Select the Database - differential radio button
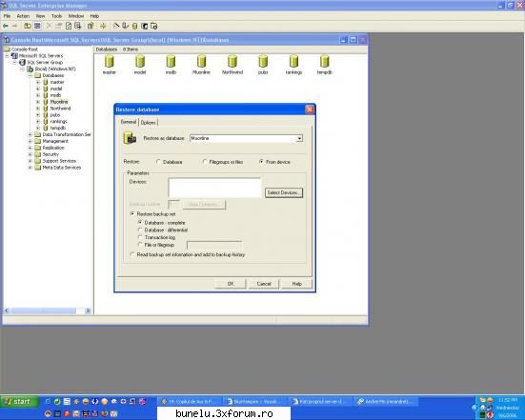525x420 pixels. tap(140, 230)
